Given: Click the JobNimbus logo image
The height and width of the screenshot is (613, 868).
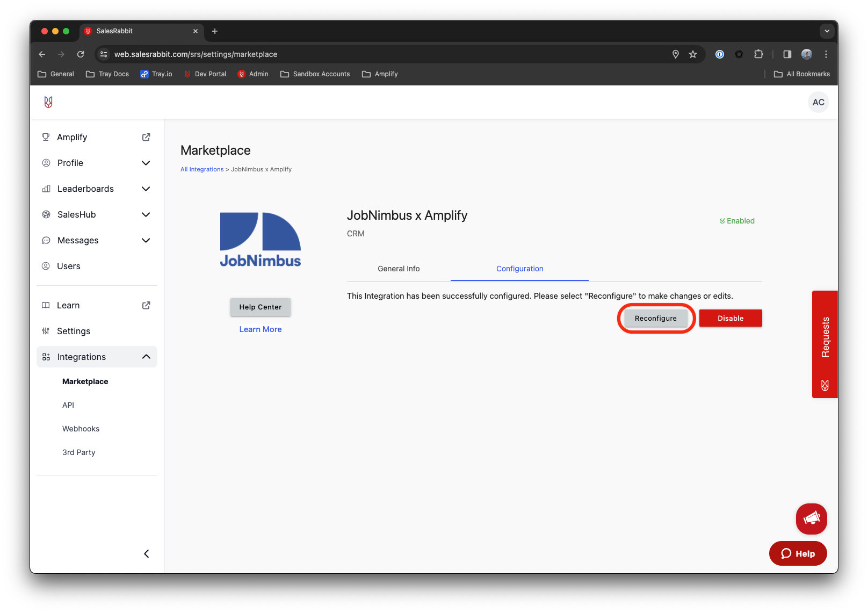Looking at the screenshot, I should [x=261, y=240].
